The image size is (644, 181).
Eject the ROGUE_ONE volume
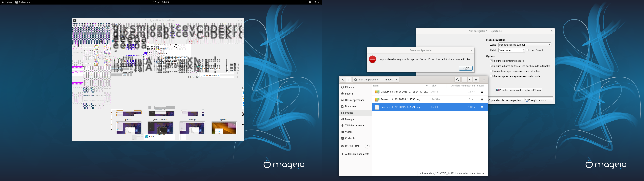(367, 146)
